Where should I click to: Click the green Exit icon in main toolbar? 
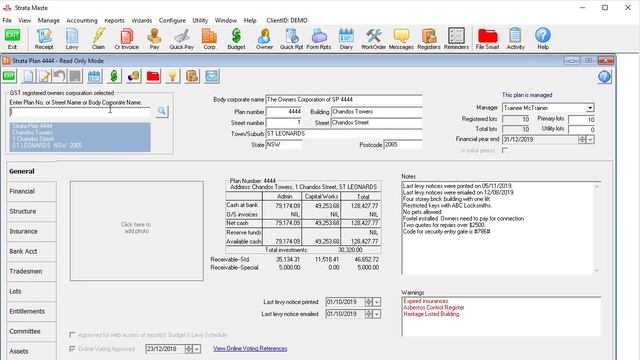(12, 36)
